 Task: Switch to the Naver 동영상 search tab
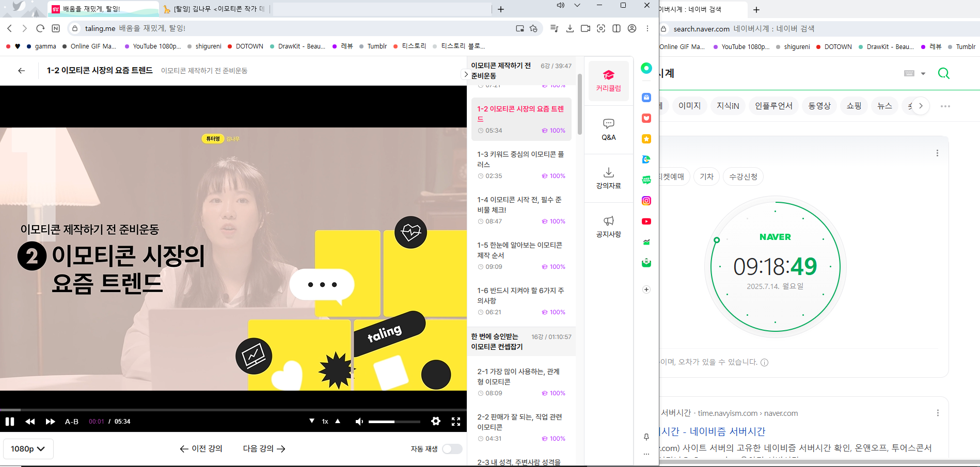[x=819, y=106]
